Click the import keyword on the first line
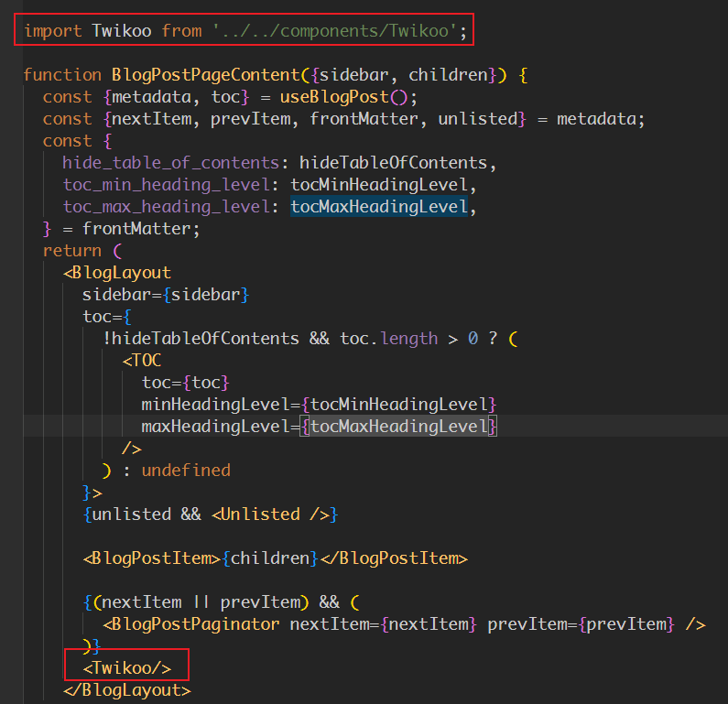The width and height of the screenshot is (728, 704). click(x=52, y=31)
